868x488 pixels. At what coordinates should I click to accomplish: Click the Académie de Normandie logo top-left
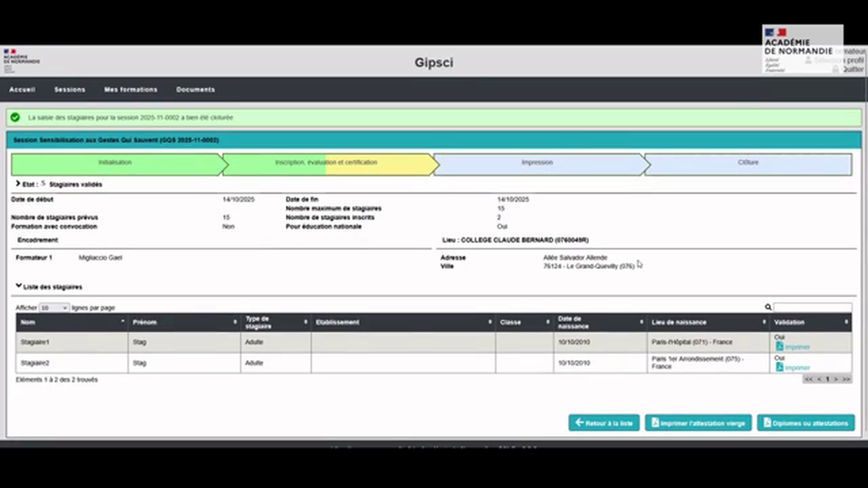click(21, 60)
